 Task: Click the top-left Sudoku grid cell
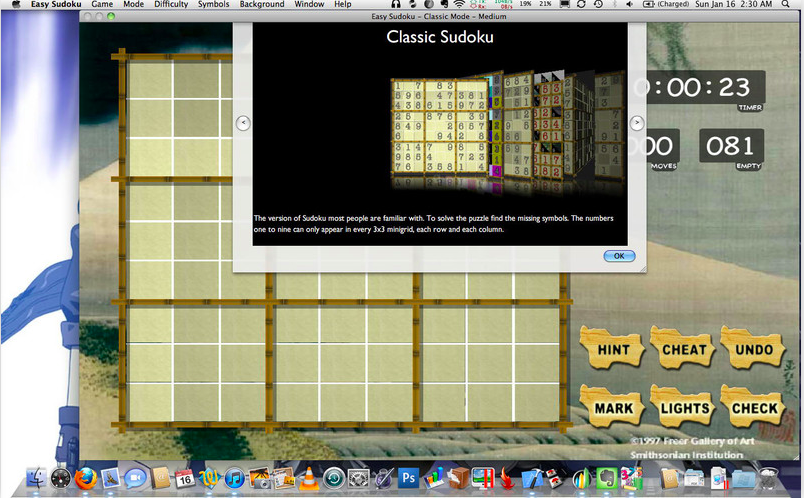coord(149,80)
